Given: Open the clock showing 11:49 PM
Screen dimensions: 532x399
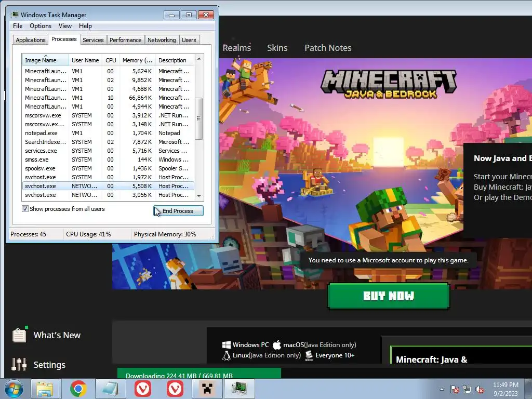Looking at the screenshot, I should pyautogui.click(x=506, y=389).
